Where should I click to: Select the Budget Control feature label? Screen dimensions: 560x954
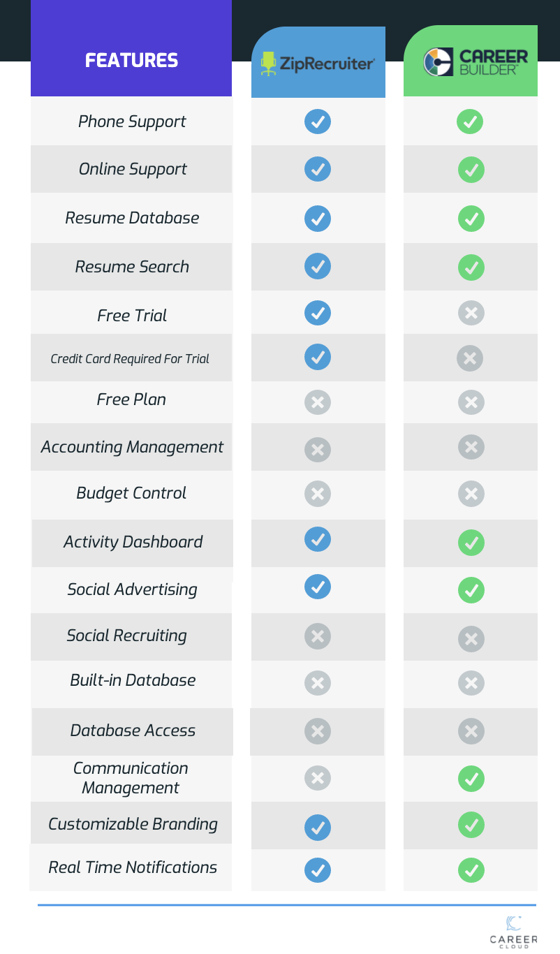coord(131,493)
